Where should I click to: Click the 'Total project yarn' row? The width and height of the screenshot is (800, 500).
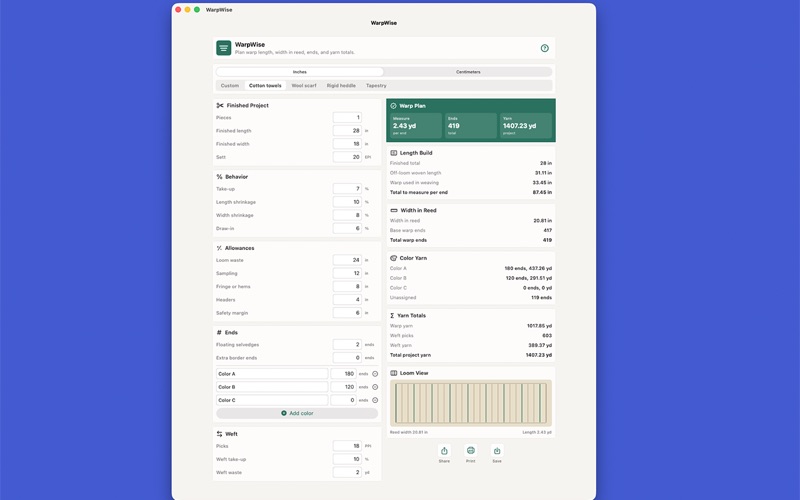pyautogui.click(x=470, y=356)
